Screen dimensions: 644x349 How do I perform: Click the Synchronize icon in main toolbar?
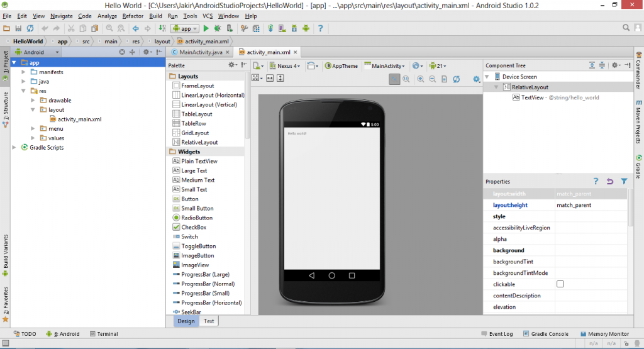point(30,28)
